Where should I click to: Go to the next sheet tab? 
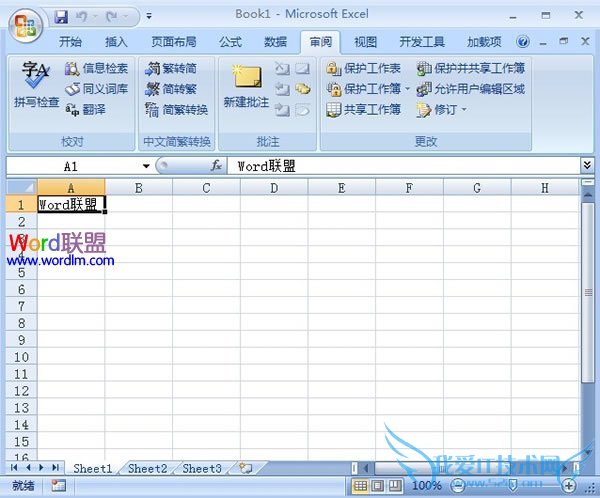point(41,467)
